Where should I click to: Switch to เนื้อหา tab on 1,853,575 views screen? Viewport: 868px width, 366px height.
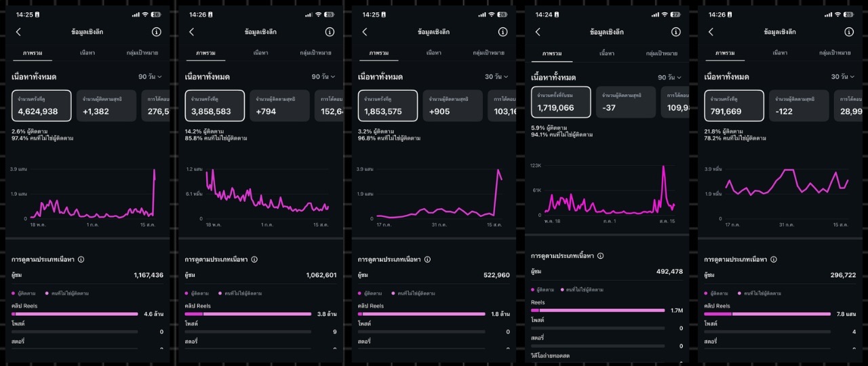(x=434, y=52)
